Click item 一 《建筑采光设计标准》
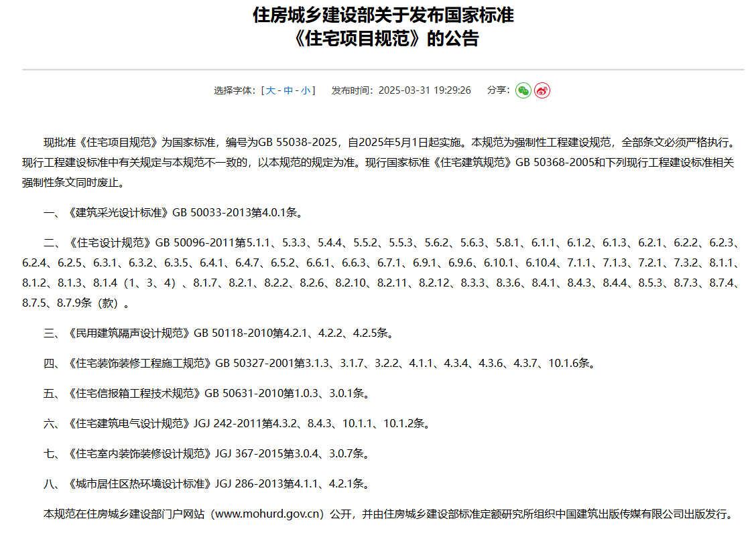The height and width of the screenshot is (533, 756). [119, 212]
